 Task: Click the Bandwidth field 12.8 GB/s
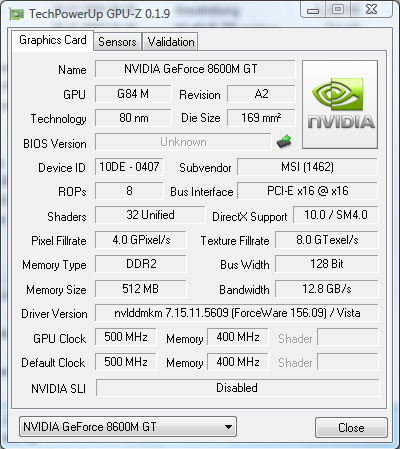[327, 289]
